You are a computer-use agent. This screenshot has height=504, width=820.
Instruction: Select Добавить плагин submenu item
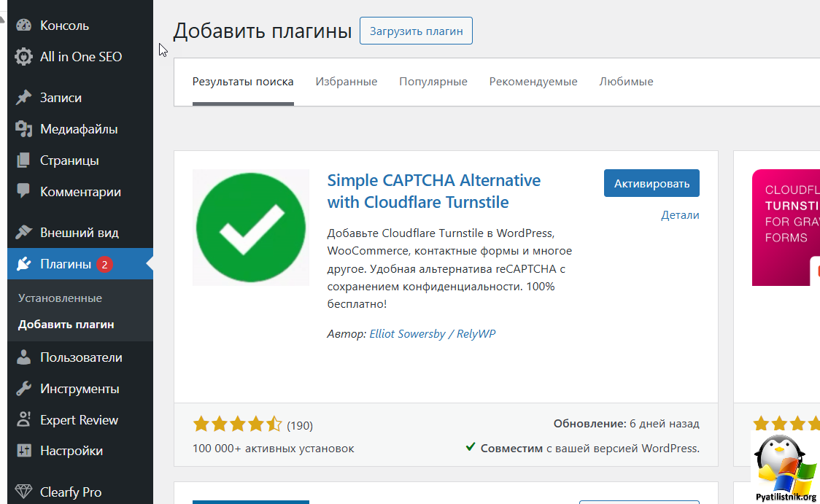[66, 325]
